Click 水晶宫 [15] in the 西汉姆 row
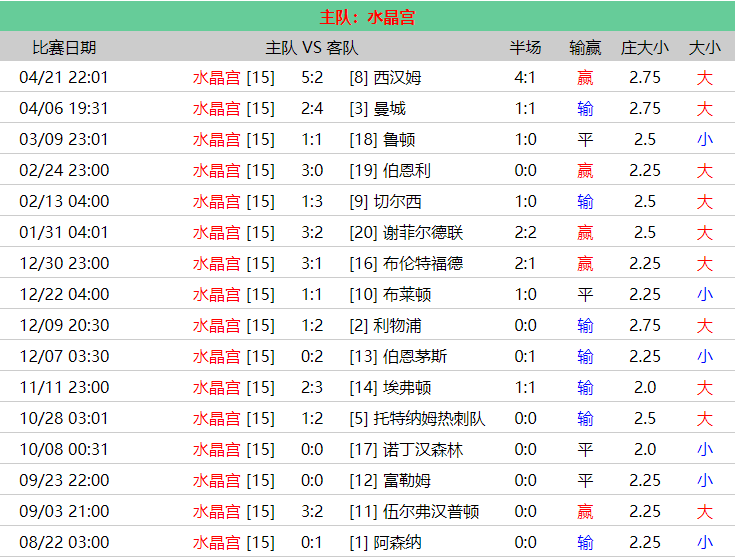This screenshot has width=735, height=559. click(x=233, y=77)
